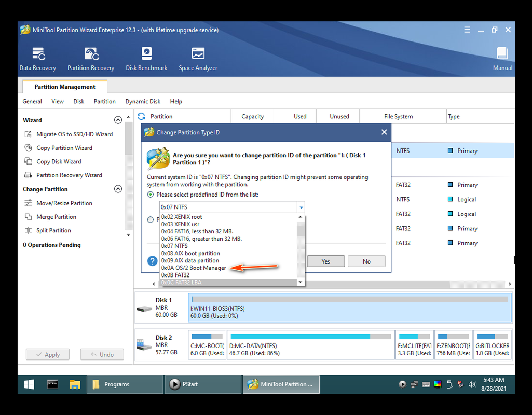Open File Explorer from taskbar
Image resolution: width=532 pixels, height=415 pixels.
75,384
